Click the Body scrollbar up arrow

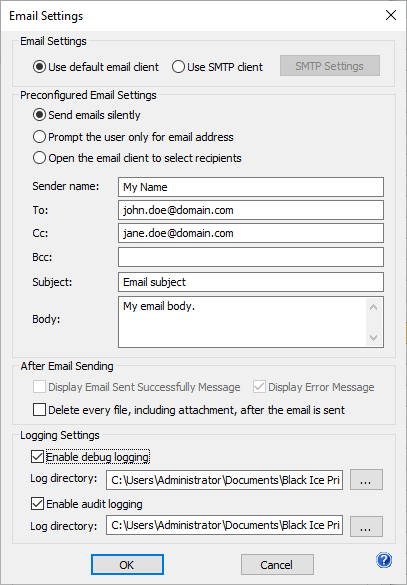coord(373,307)
